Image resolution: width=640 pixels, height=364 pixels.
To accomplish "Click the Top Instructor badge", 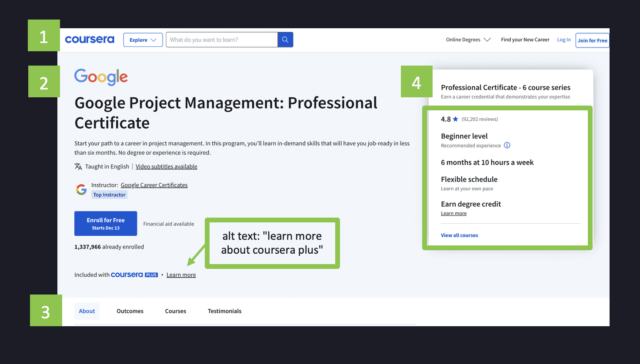I will click(x=110, y=195).
